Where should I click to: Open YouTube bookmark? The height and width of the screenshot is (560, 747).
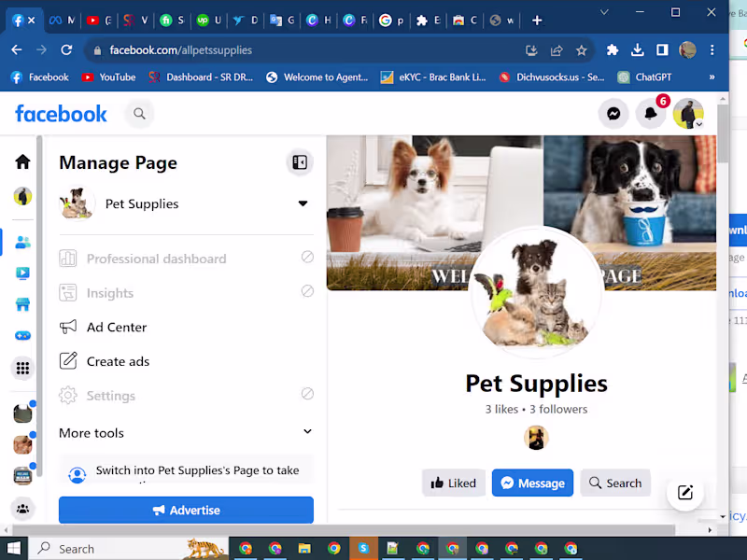108,77
